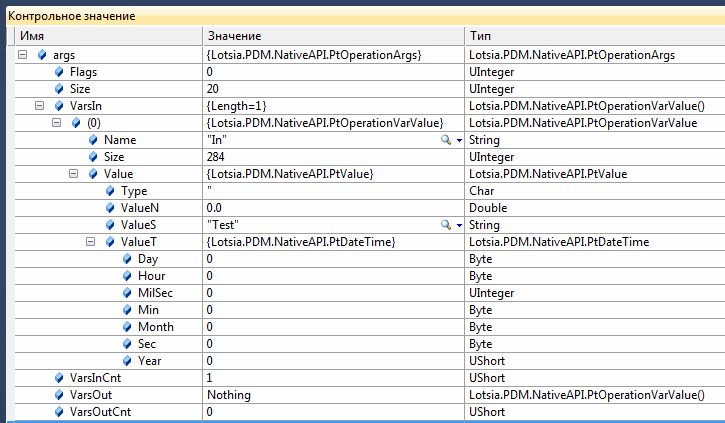Collapse the args tree node
The image size is (725, 423).
(x=23, y=55)
